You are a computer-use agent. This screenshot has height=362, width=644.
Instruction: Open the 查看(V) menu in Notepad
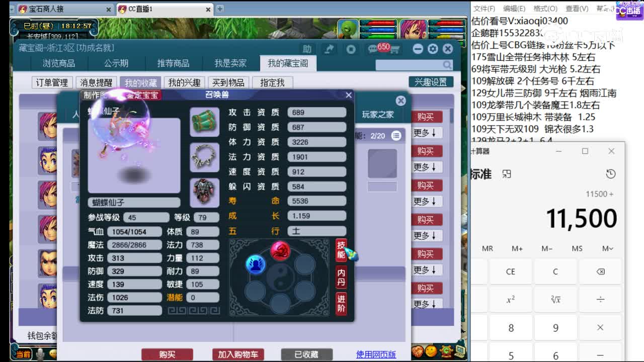[575, 9]
